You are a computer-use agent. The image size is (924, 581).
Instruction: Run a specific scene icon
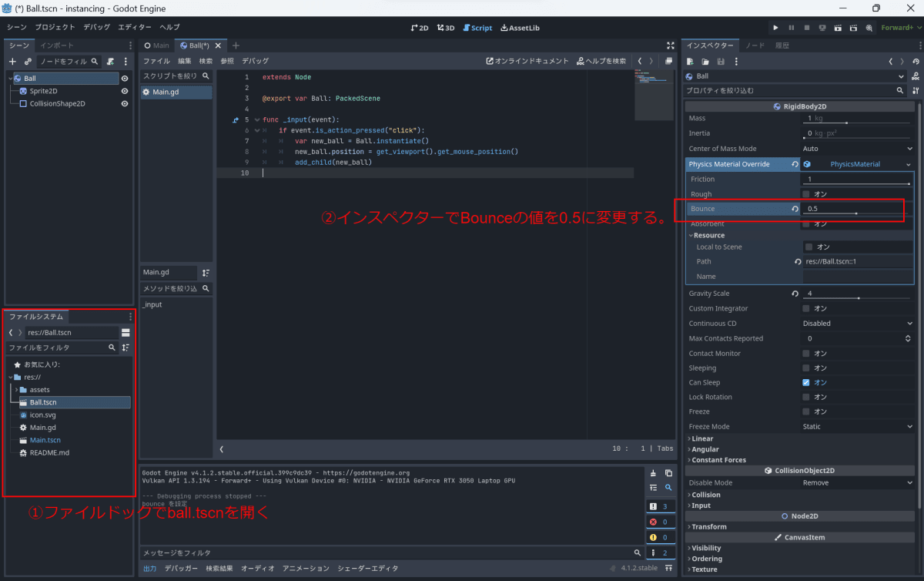pos(853,27)
